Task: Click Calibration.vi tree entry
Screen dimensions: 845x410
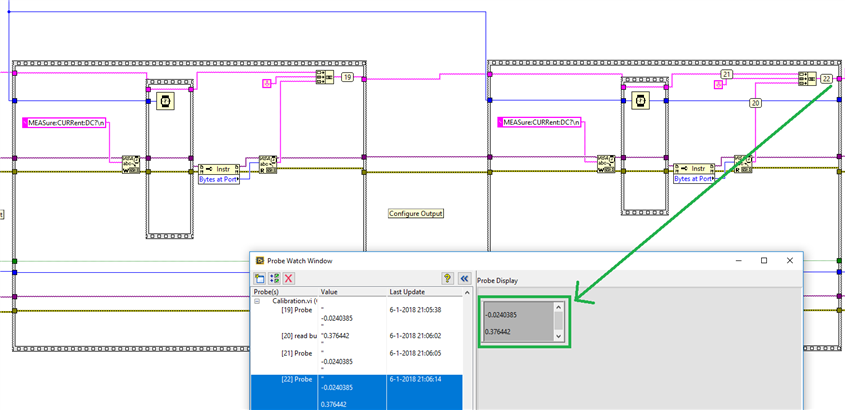Action: (295, 302)
